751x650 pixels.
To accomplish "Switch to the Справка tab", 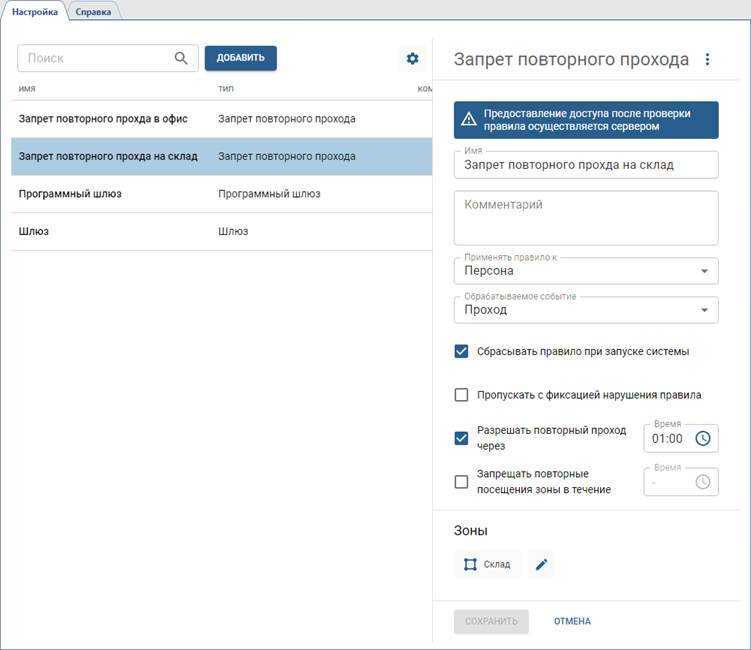I will click(x=93, y=11).
